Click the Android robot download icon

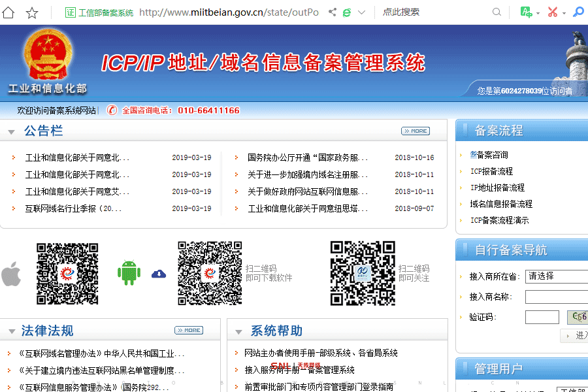point(129,272)
